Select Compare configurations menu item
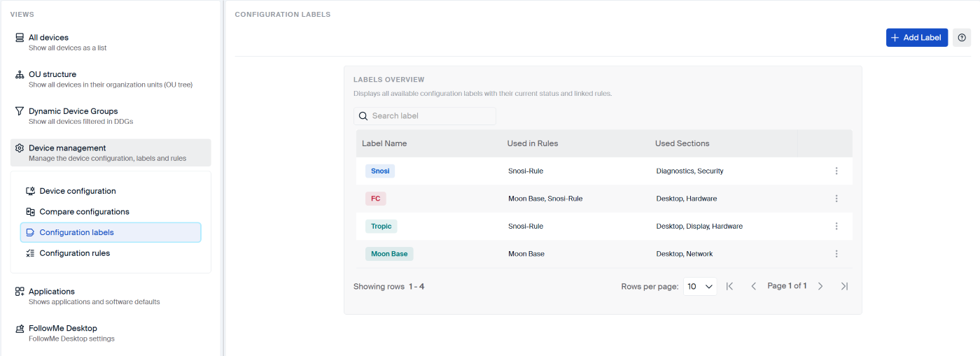 click(84, 212)
